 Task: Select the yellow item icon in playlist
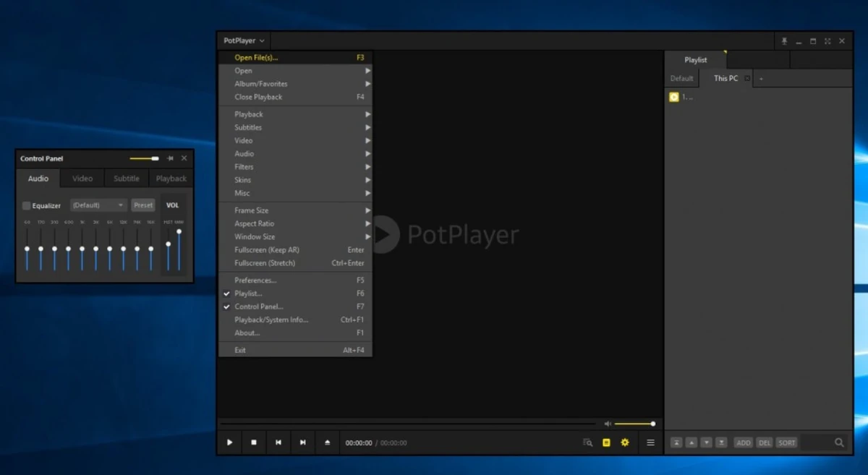click(x=674, y=97)
